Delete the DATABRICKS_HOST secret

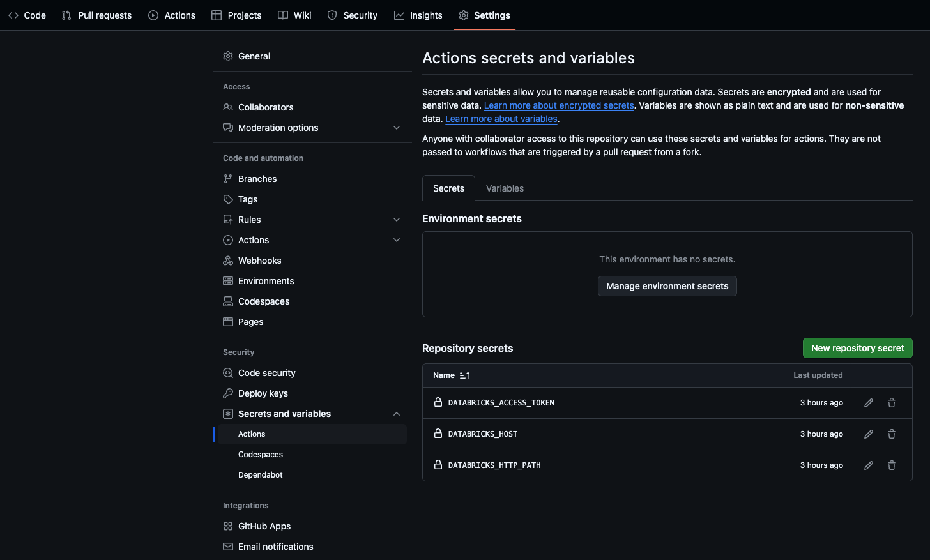(x=892, y=434)
